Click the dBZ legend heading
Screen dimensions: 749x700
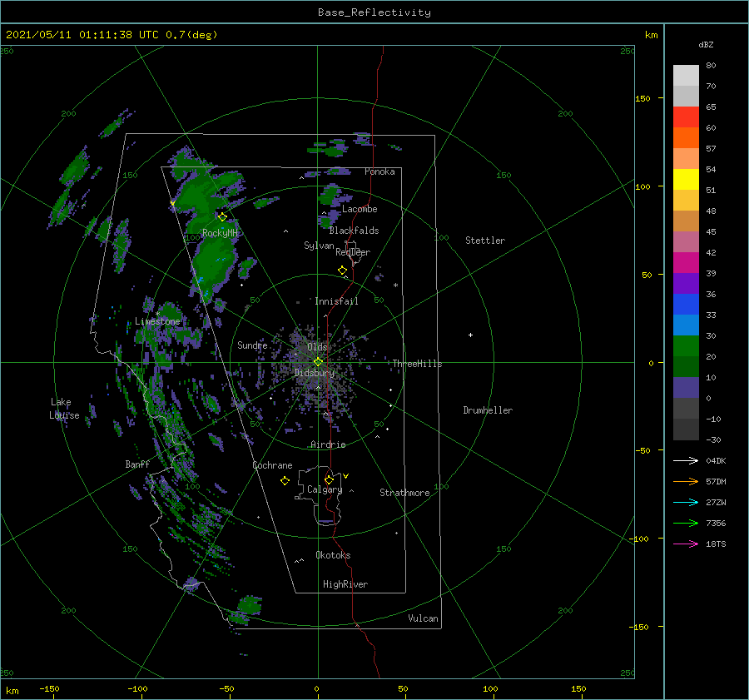coord(706,44)
